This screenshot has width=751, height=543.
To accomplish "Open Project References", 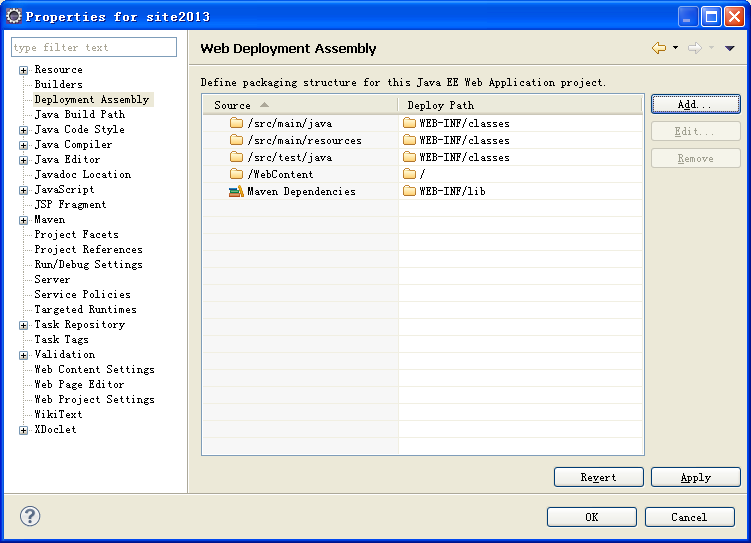I will (88, 249).
